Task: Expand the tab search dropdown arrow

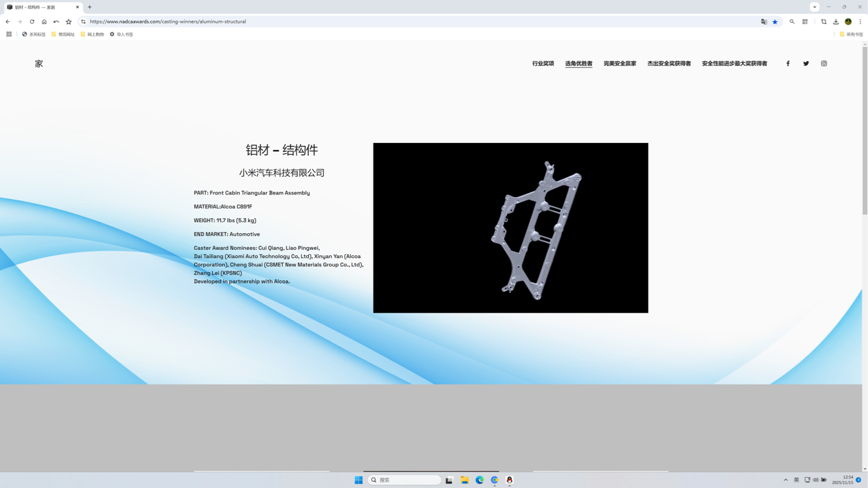Action: coord(815,7)
